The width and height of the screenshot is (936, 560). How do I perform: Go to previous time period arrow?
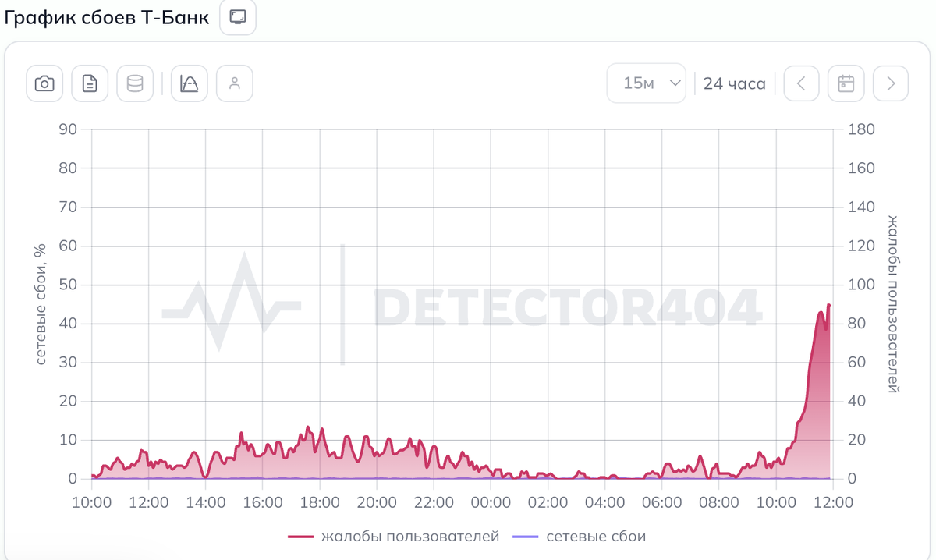coord(801,83)
